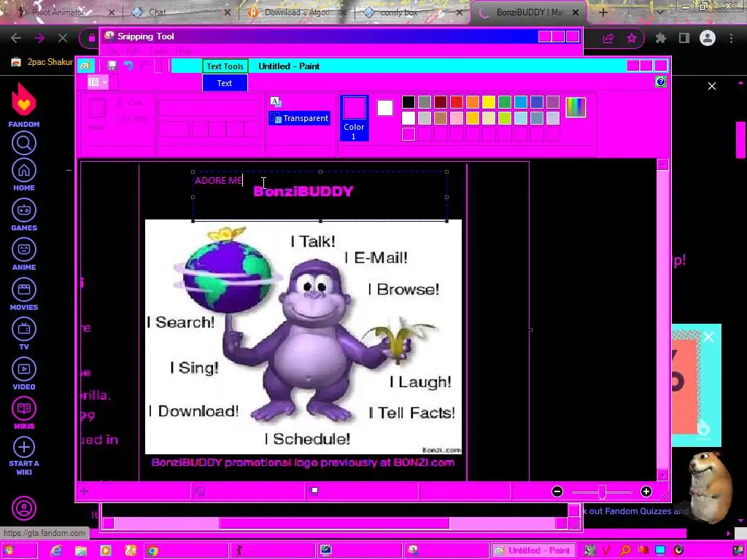
Task: View site info lock icon
Action: coord(92,38)
